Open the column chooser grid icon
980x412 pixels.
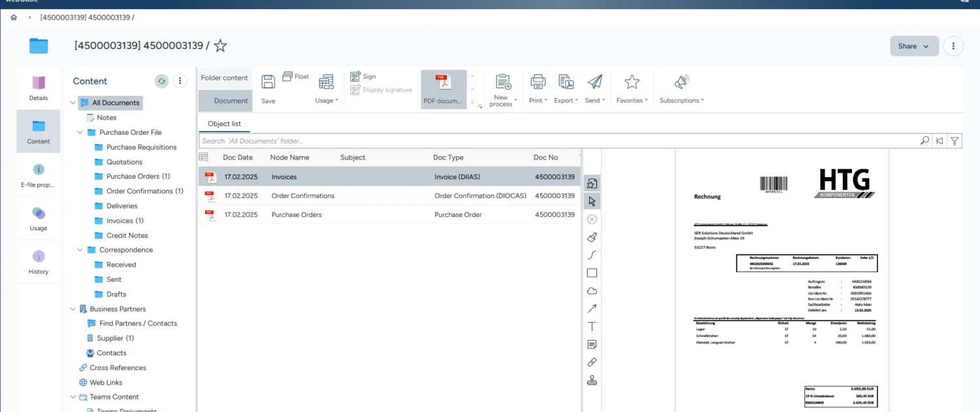click(x=204, y=157)
